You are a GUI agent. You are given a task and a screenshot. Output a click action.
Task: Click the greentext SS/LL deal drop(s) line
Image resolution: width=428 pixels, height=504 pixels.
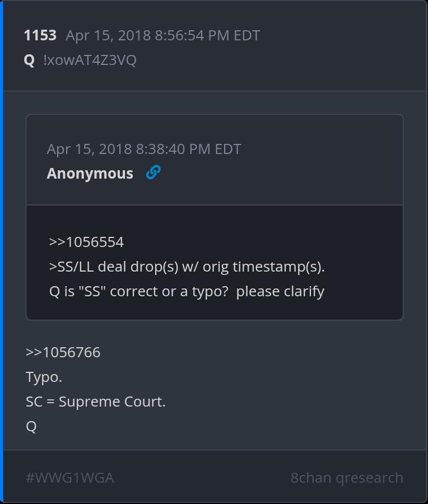coord(187,267)
